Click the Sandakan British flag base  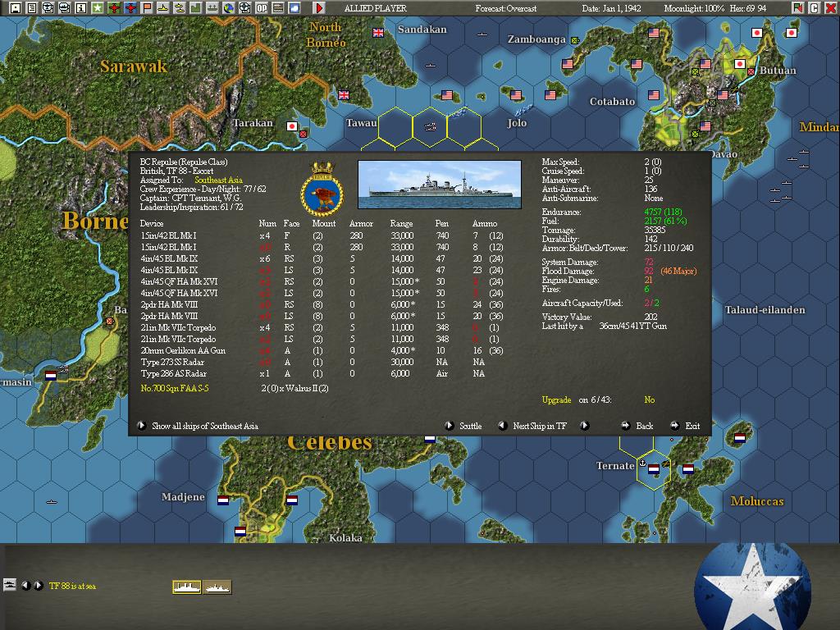tap(378, 33)
